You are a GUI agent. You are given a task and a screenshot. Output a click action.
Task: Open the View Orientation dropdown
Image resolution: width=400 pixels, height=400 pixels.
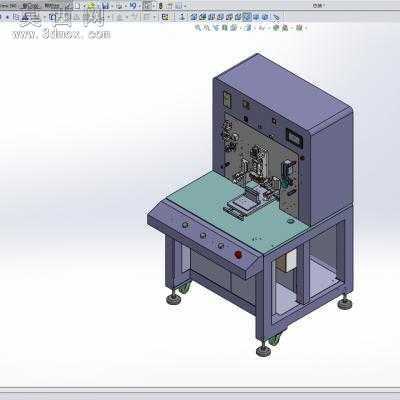point(233,28)
